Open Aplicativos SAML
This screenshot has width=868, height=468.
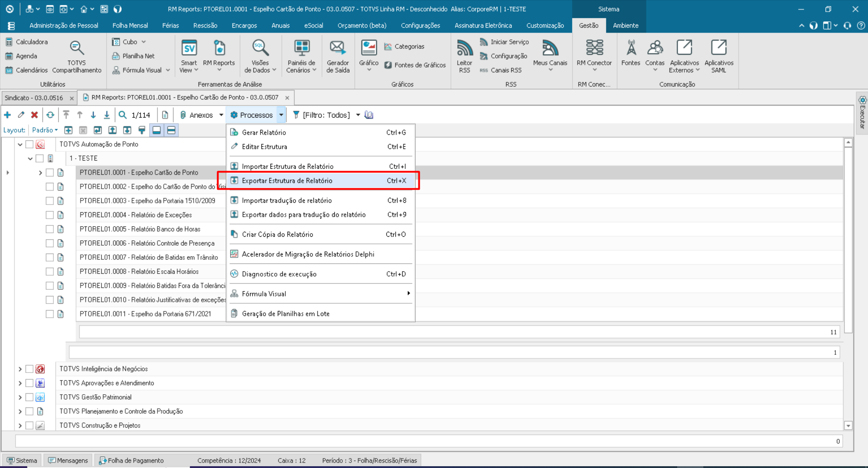click(x=718, y=57)
